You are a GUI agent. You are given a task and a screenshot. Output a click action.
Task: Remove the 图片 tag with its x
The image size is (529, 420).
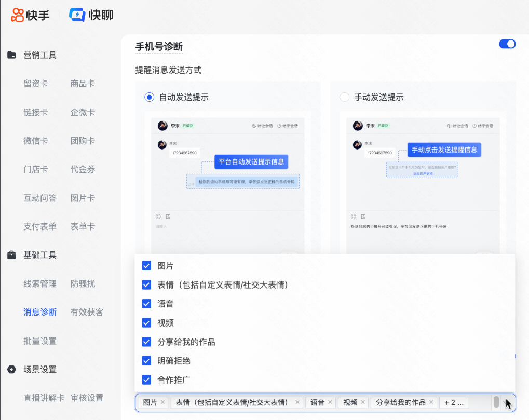pos(162,402)
